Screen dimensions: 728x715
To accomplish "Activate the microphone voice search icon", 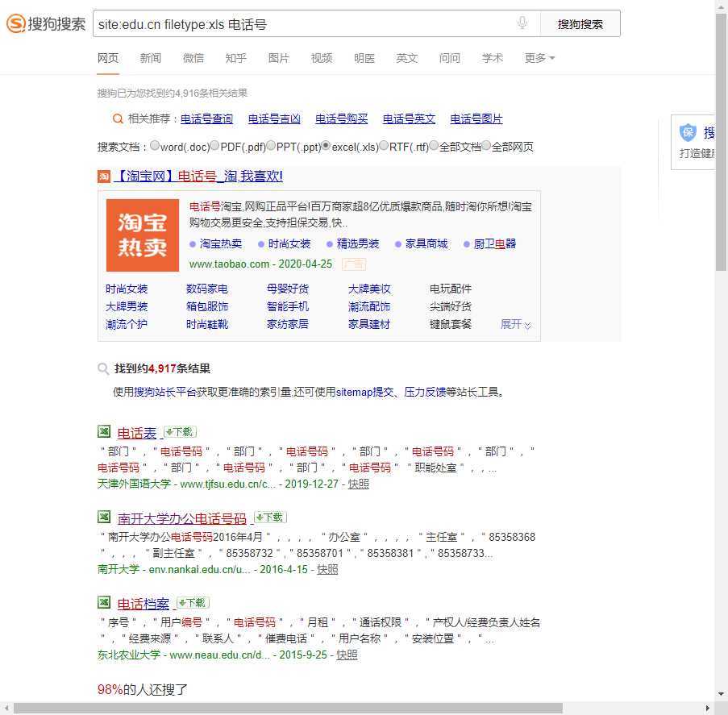I will click(x=522, y=23).
